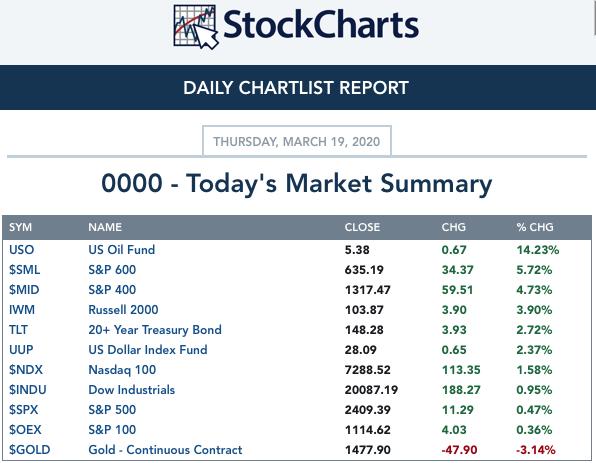Open the US Oil Fund link

click(122, 250)
